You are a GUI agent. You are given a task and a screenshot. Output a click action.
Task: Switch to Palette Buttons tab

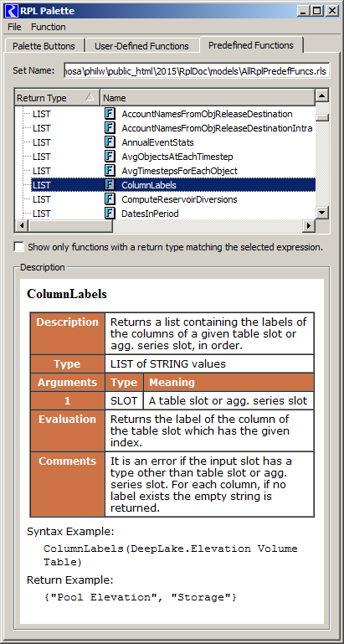coord(44,45)
